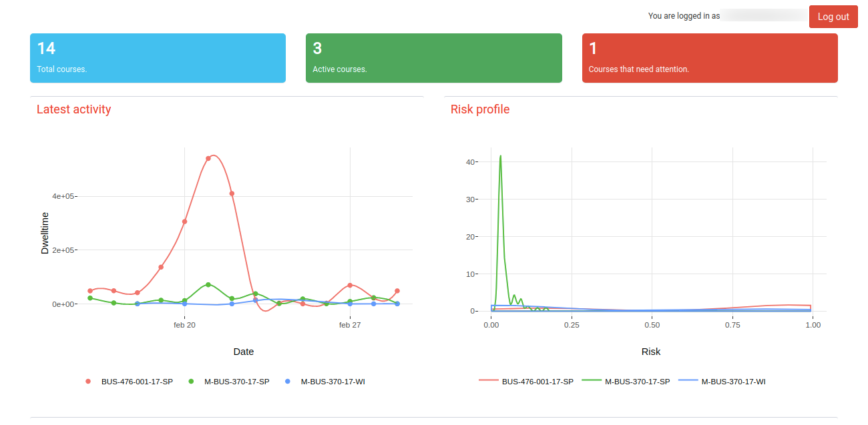Image resolution: width=868 pixels, height=425 pixels.
Task: Click the Log out button
Action: (x=833, y=17)
